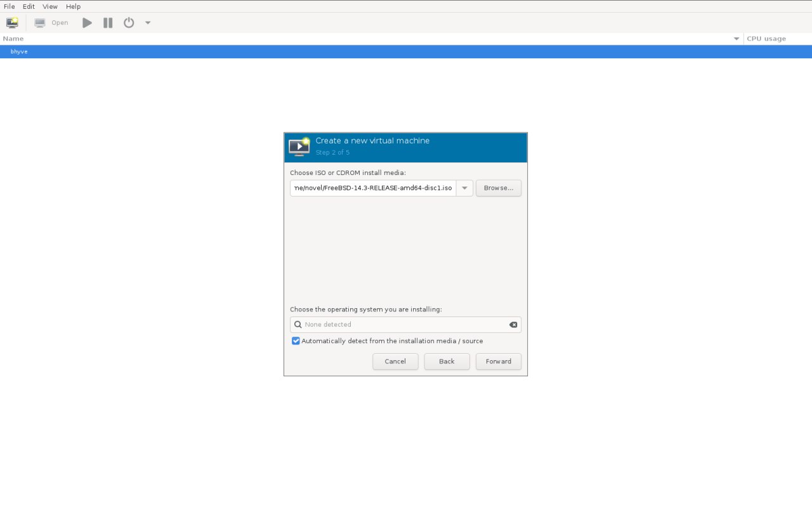The width and height of the screenshot is (812, 508).
Task: Clear the OS search field with X icon
Action: coord(513,325)
